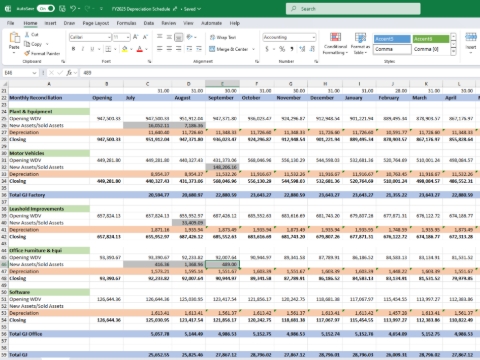Click Merge & Center button

point(229,49)
